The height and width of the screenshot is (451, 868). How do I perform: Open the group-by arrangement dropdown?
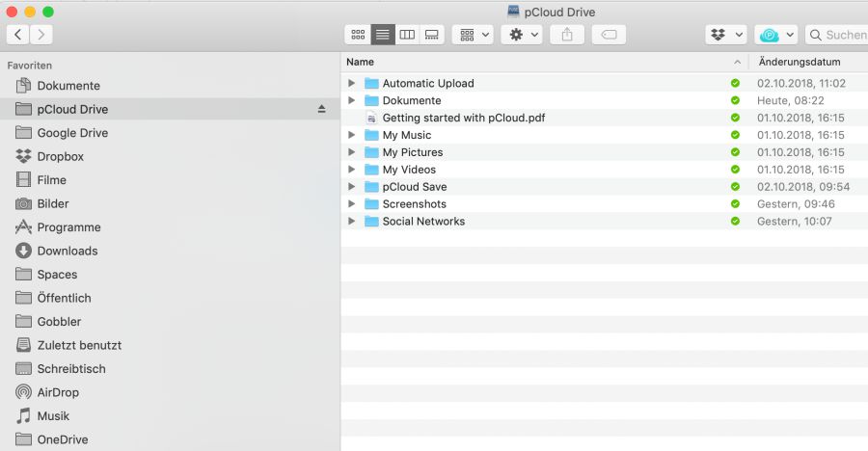(x=473, y=35)
